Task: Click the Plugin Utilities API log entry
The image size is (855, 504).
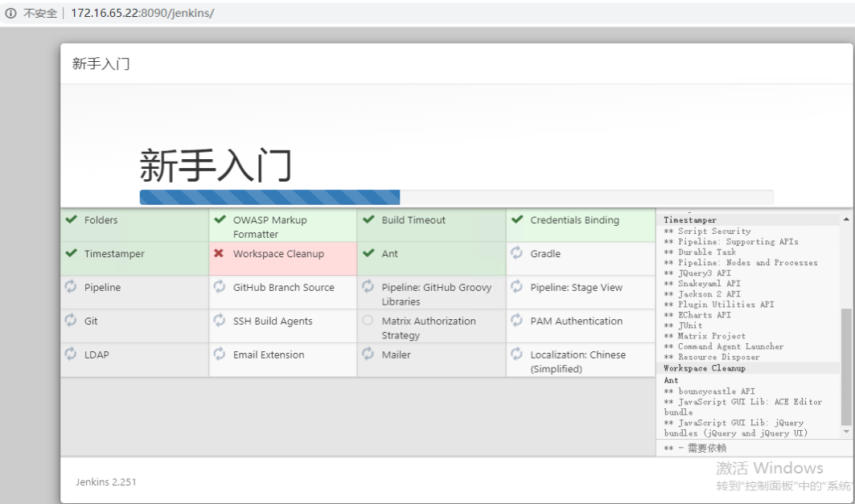Action: (719, 305)
